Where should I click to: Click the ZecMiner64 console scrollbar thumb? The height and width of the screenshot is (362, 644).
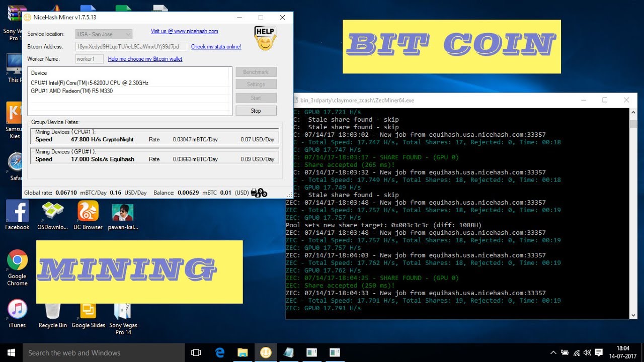tap(633, 124)
